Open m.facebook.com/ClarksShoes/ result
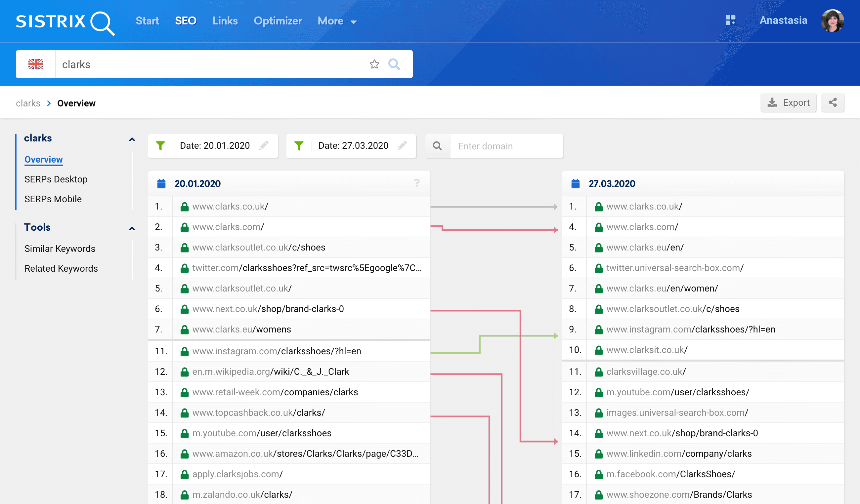This screenshot has height=504, width=860. [670, 474]
